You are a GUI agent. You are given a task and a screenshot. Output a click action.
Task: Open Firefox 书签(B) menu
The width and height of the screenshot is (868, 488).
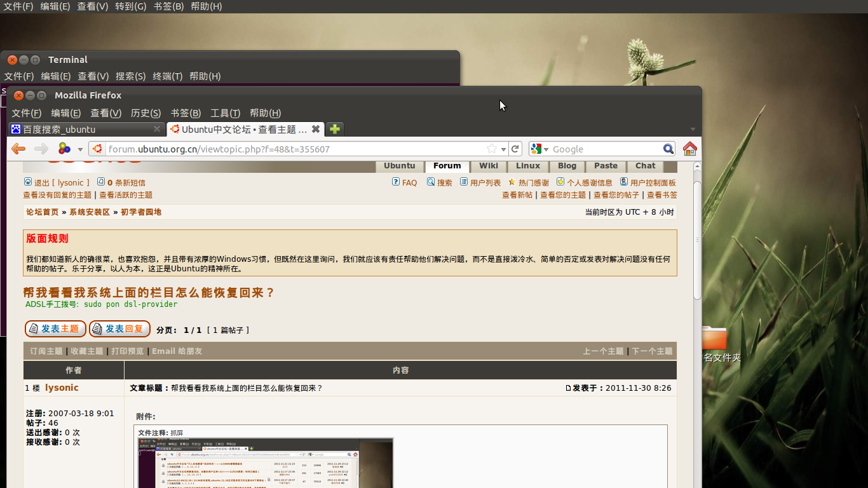186,113
